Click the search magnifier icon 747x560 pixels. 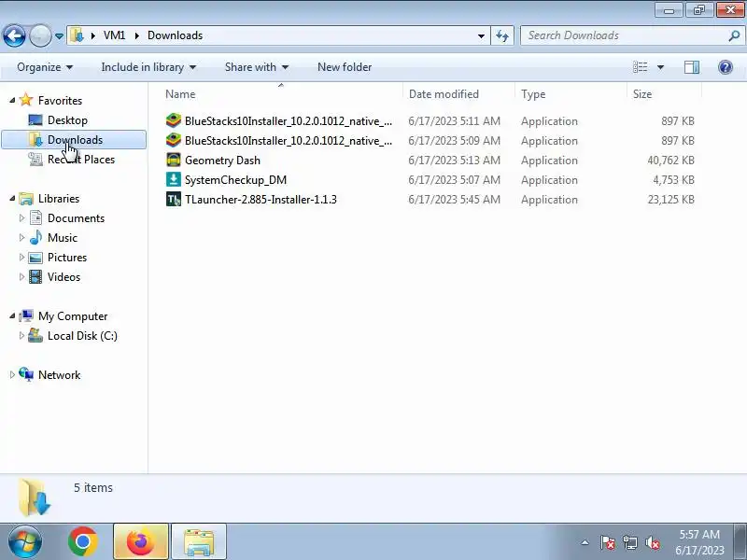point(734,35)
